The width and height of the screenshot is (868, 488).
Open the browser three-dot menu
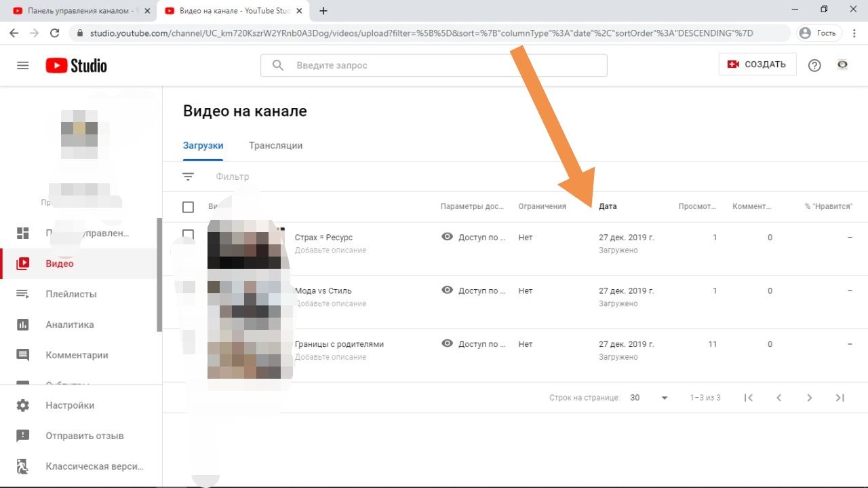[x=854, y=33]
